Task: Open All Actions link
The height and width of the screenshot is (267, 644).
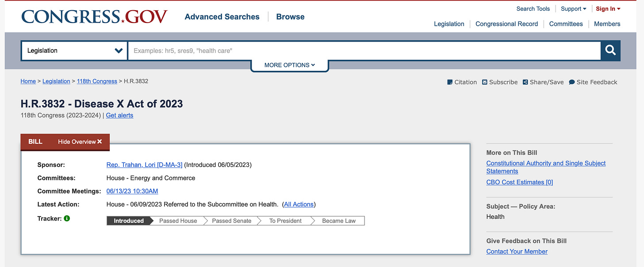Action: click(299, 204)
